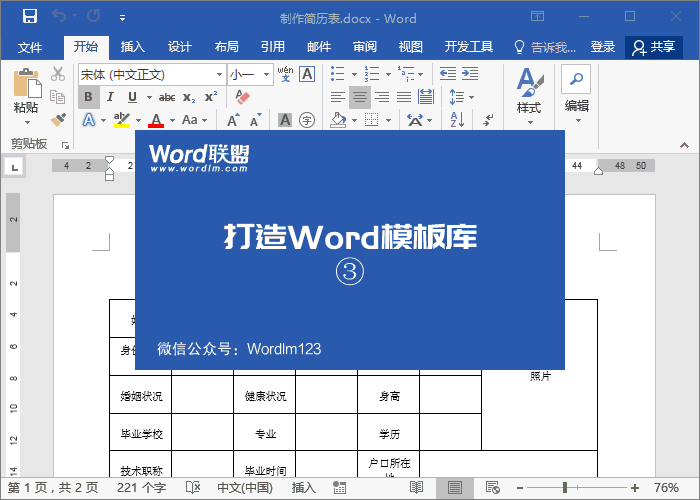Open underline style dropdown arrow
Image resolution: width=700 pixels, height=500 pixels.
[x=149, y=97]
